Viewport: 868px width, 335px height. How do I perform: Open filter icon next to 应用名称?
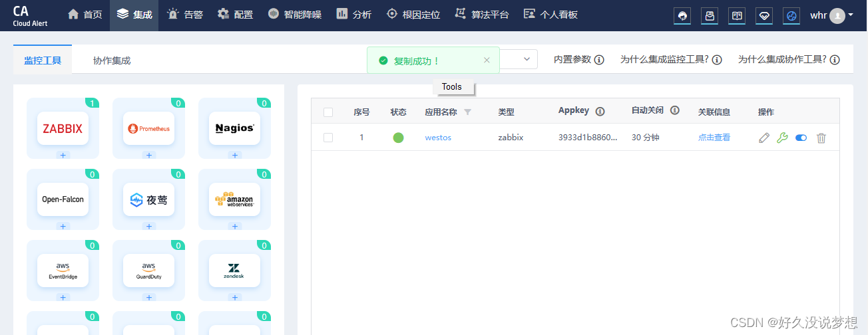(x=467, y=112)
